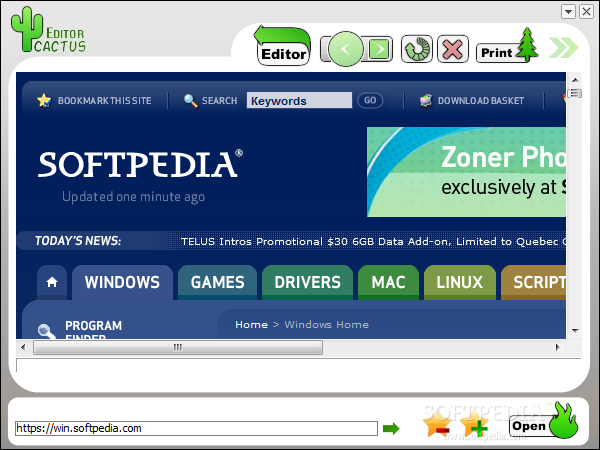Switch to the MAC tab
The width and height of the screenshot is (600, 450).
click(388, 282)
